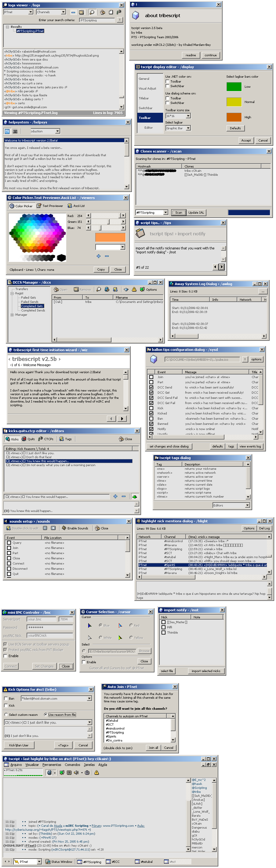Click the blue minus icon in logs viewer
Image resolution: width=276 pixels, height=868 pixels.
[73, 13]
